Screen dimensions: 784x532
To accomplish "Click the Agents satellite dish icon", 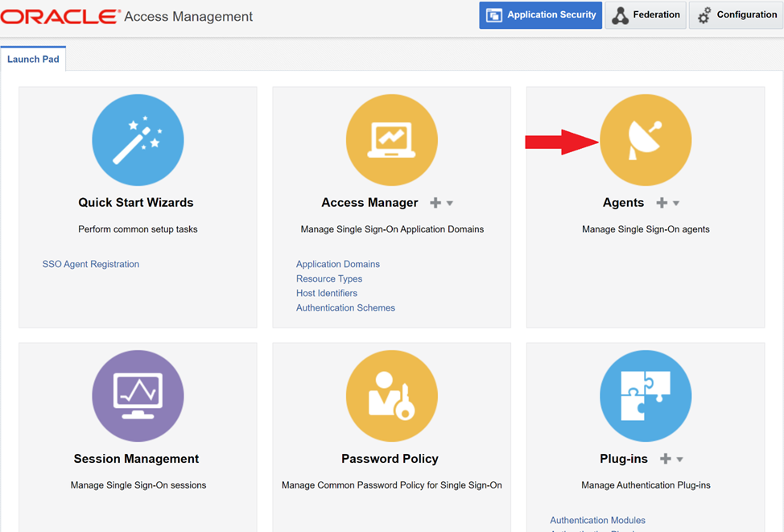I will tap(645, 140).
